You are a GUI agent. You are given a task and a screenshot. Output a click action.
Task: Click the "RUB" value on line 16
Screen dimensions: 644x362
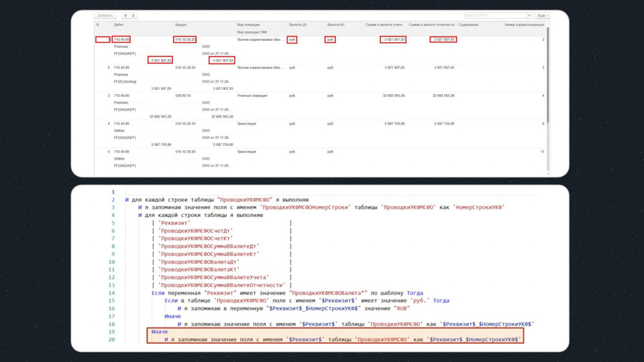402,308
